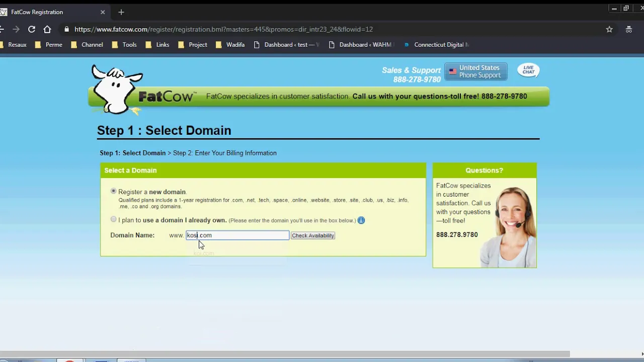The height and width of the screenshot is (362, 644).
Task: Open the incognito profile icon in toolbar
Action: coord(628,29)
